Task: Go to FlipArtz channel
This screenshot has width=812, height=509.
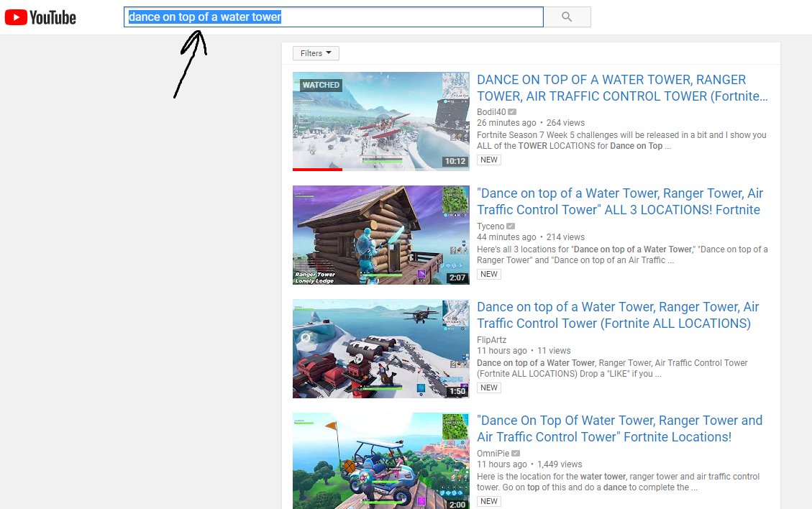Action: (x=491, y=339)
